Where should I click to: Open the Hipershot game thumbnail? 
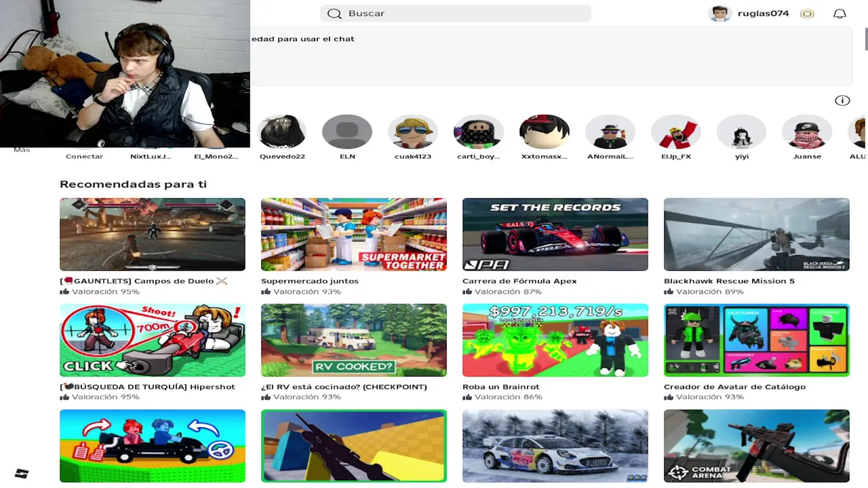coord(153,340)
